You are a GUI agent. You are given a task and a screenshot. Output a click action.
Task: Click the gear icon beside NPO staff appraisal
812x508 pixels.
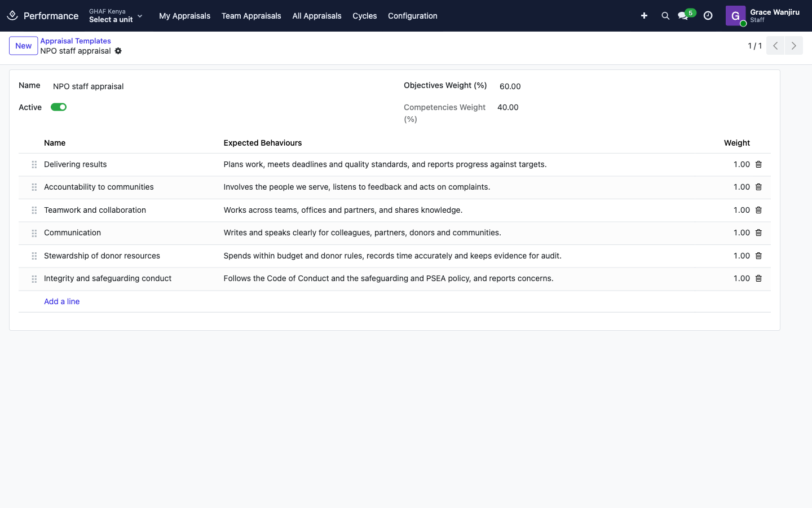pos(118,51)
